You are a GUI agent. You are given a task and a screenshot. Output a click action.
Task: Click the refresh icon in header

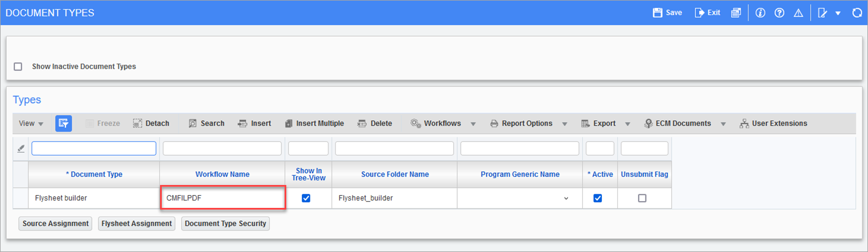tap(857, 13)
